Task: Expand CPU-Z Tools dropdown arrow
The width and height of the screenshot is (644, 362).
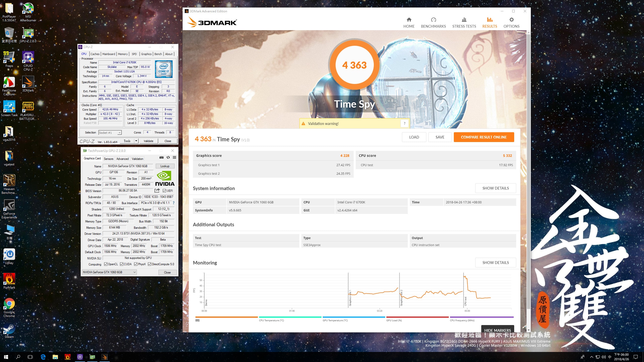Action: [136, 141]
